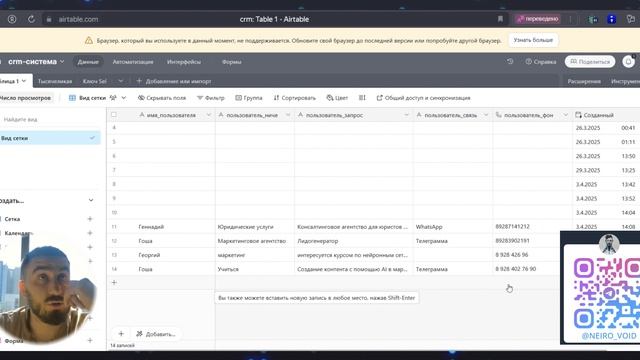Screen dimensions: 640x360
Task: Click the Созданный column header
Action: coord(606,115)
